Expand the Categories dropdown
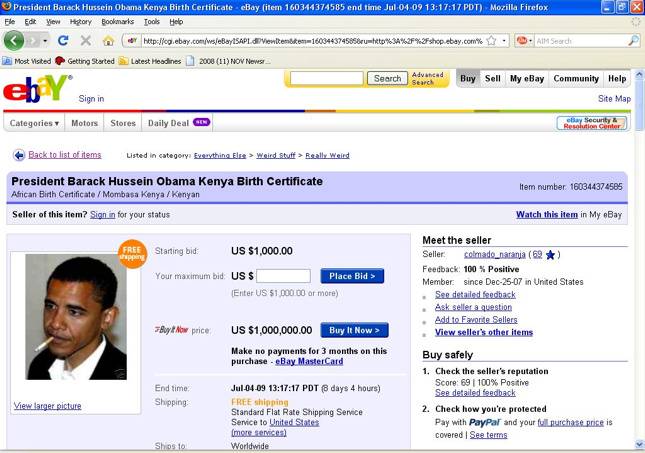 [x=34, y=123]
